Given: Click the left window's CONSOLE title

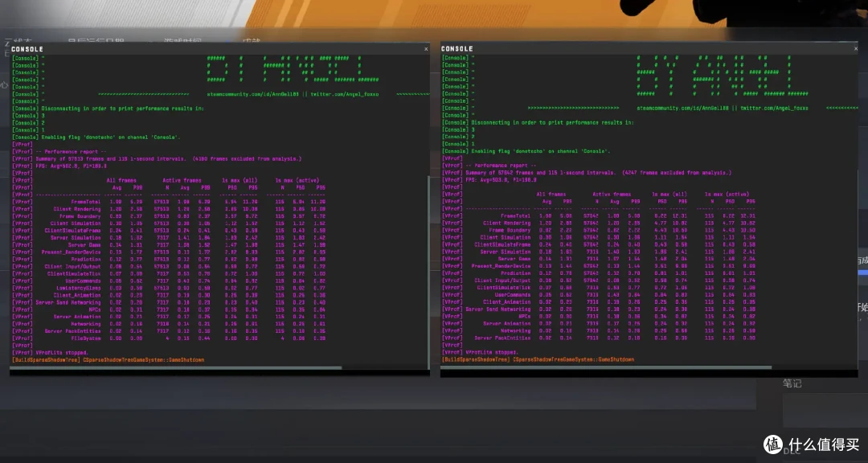Looking at the screenshot, I should pos(27,49).
